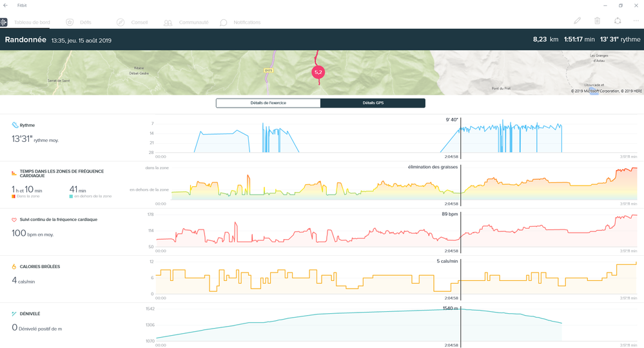Click the Rythme pace icon
The height and width of the screenshot is (348, 644).
click(15, 125)
